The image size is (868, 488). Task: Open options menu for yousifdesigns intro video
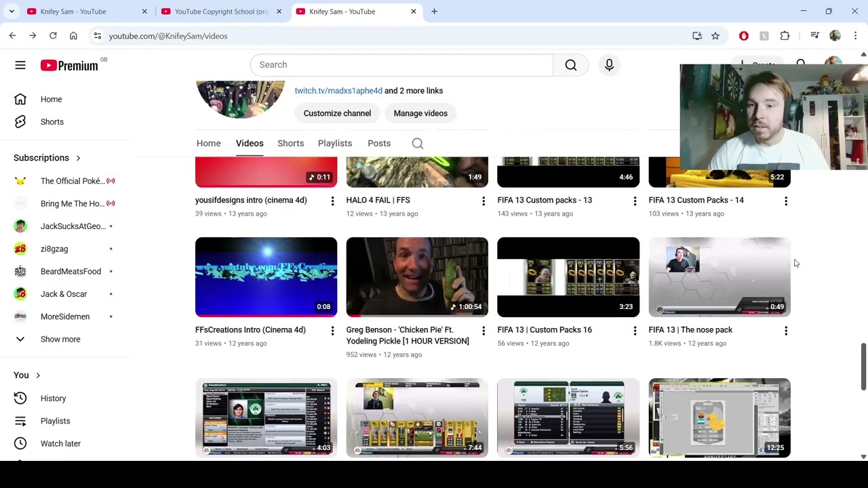[x=332, y=201]
